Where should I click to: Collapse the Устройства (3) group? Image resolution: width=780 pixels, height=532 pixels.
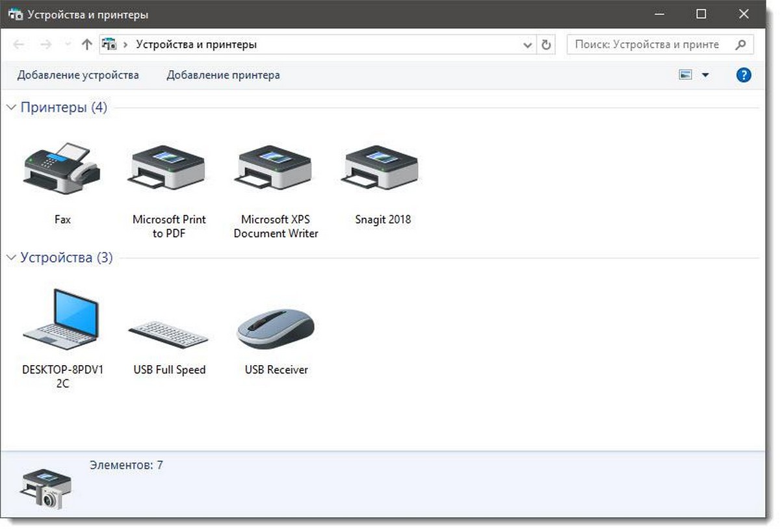[x=11, y=258]
